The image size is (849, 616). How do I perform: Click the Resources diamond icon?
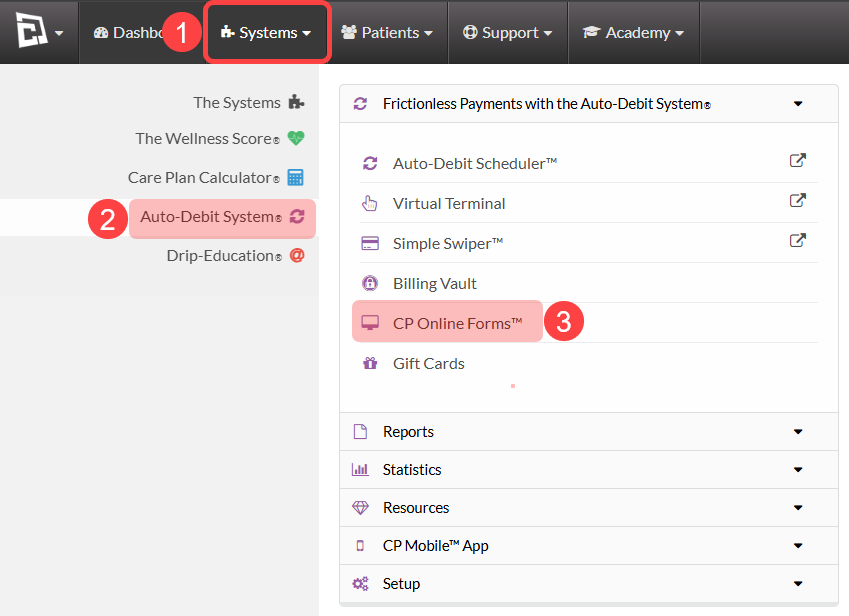click(360, 508)
